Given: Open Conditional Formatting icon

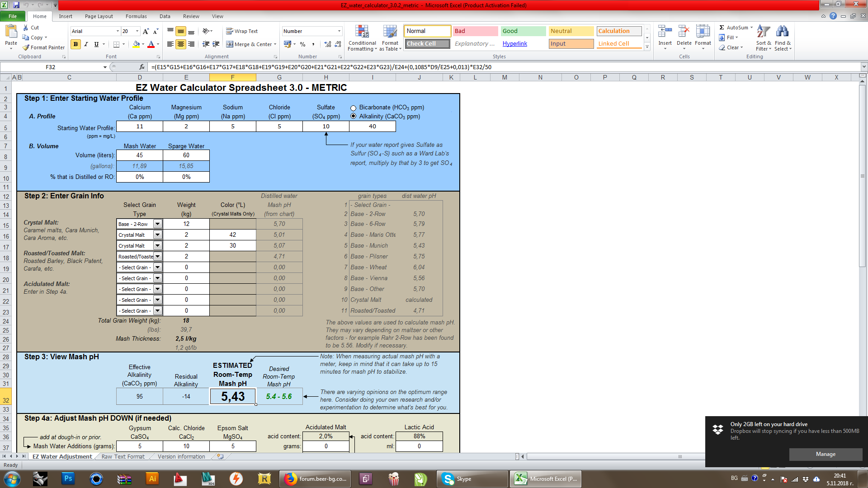Looking at the screenshot, I should tap(362, 33).
